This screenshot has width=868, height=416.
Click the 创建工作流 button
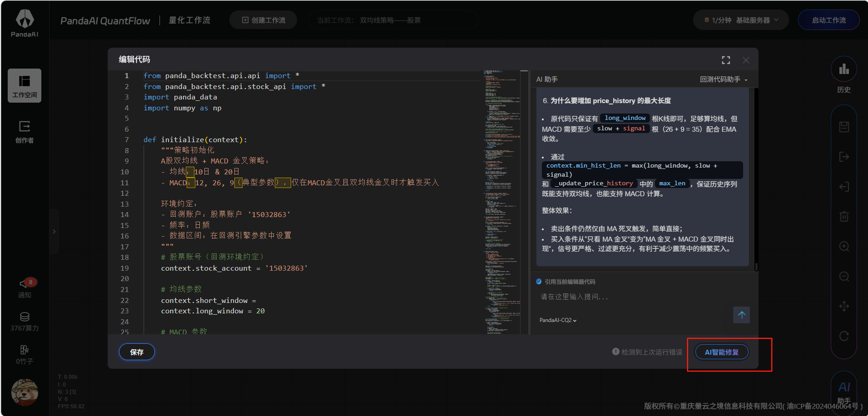(263, 20)
